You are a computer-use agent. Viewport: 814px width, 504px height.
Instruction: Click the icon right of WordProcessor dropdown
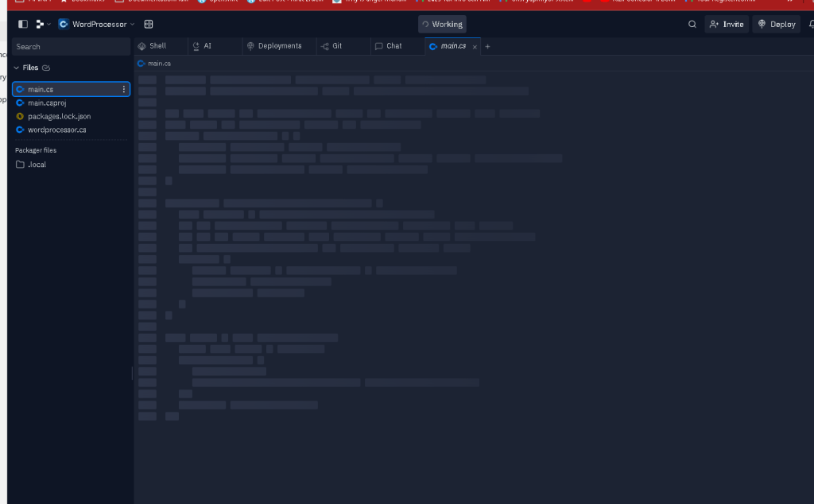click(149, 24)
